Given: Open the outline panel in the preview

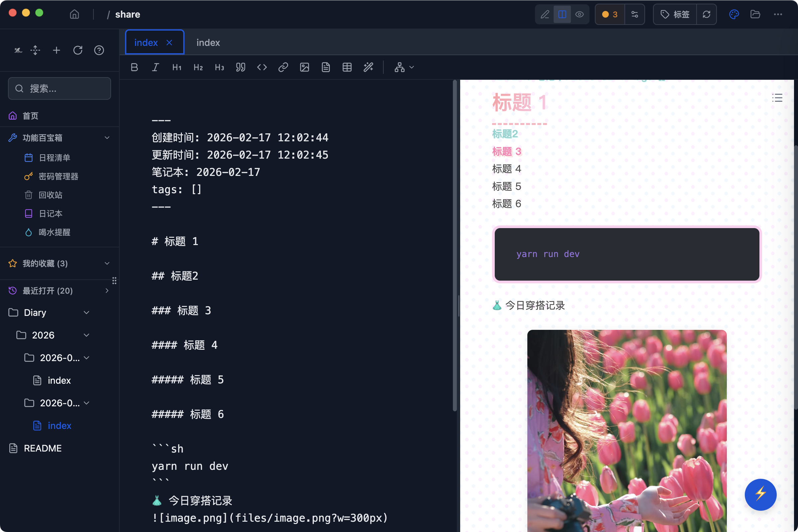Looking at the screenshot, I should [x=777, y=98].
